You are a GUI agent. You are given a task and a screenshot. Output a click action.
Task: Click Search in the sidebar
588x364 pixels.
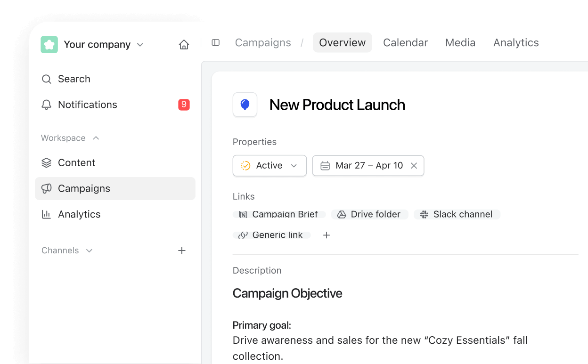click(74, 79)
